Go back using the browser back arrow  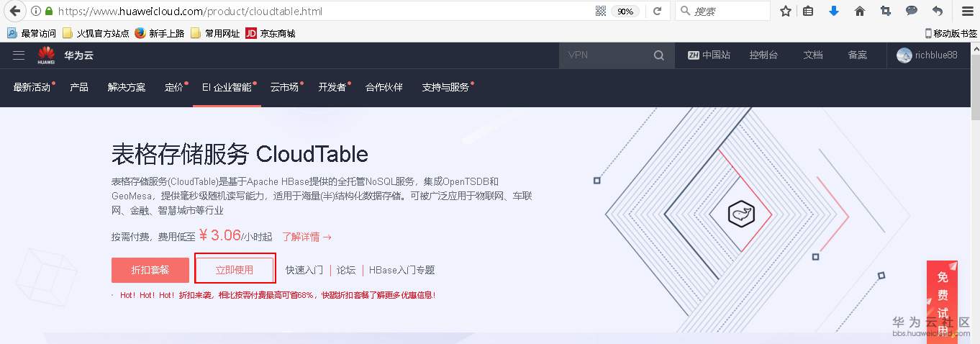point(14,12)
